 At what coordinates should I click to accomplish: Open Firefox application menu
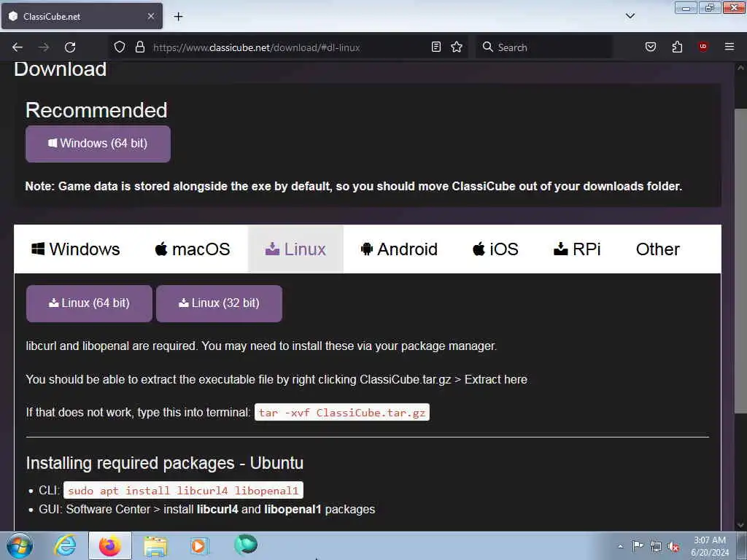tap(729, 47)
